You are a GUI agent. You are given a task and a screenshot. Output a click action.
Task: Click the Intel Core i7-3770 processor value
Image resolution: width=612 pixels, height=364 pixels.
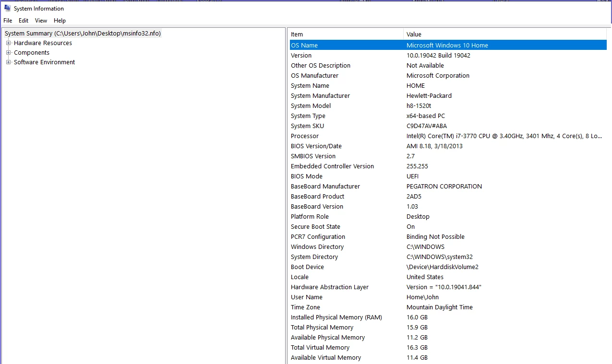pos(504,136)
